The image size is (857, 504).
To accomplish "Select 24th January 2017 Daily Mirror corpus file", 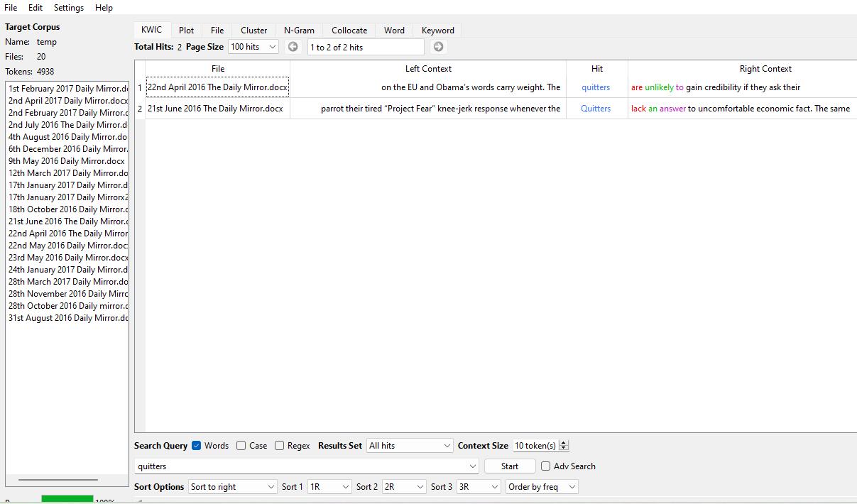I will coord(67,270).
